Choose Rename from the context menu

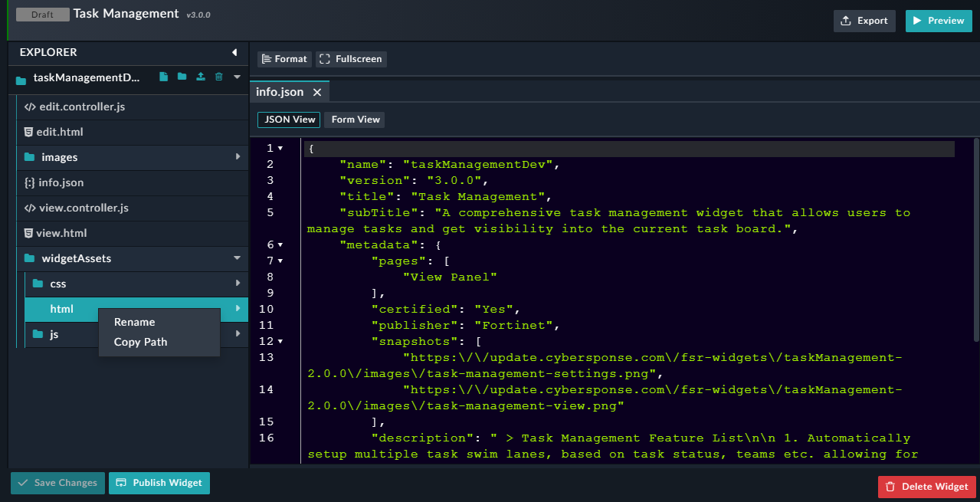pos(134,322)
